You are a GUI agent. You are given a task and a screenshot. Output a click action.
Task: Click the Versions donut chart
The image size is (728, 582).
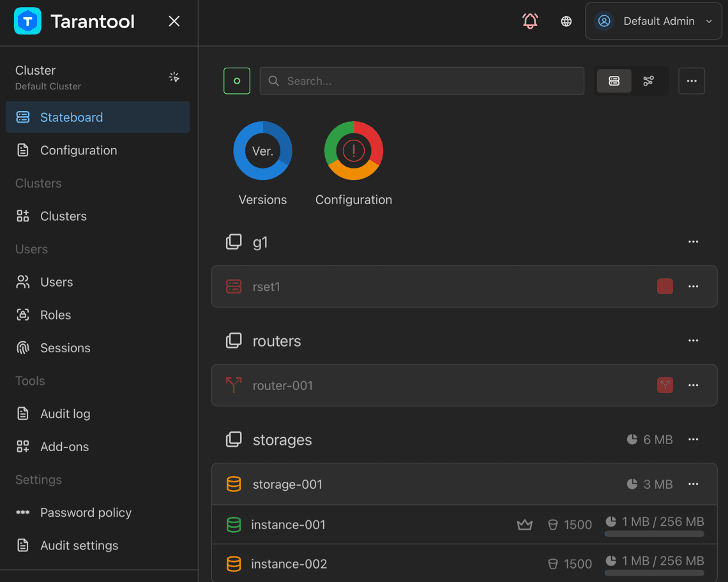(x=263, y=151)
